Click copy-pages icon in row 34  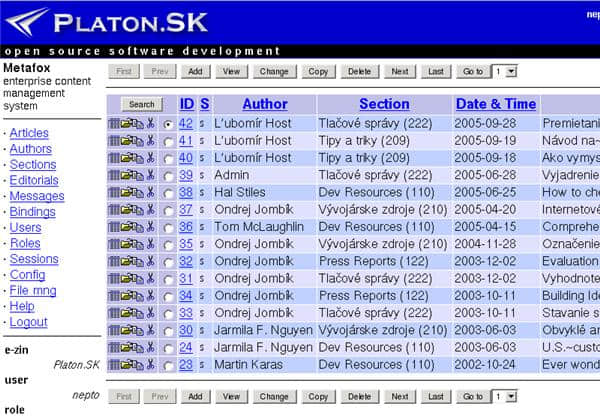coord(138,296)
